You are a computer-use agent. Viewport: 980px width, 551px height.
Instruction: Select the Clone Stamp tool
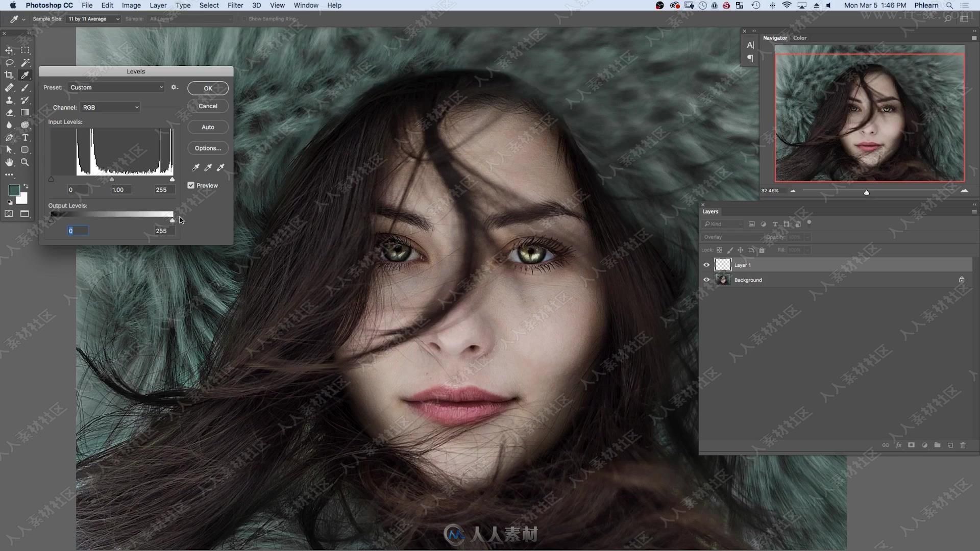coord(9,100)
